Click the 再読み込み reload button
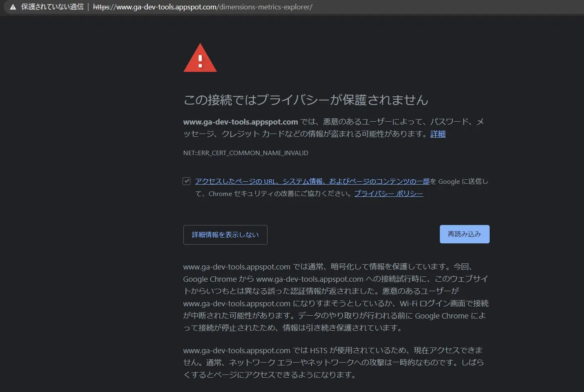The height and width of the screenshot is (392, 584). coord(465,234)
